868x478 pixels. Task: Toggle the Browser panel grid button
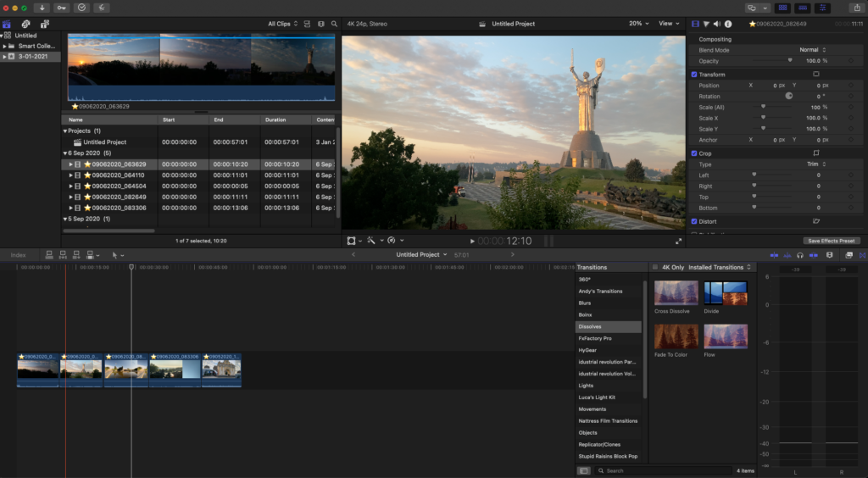pos(782,8)
